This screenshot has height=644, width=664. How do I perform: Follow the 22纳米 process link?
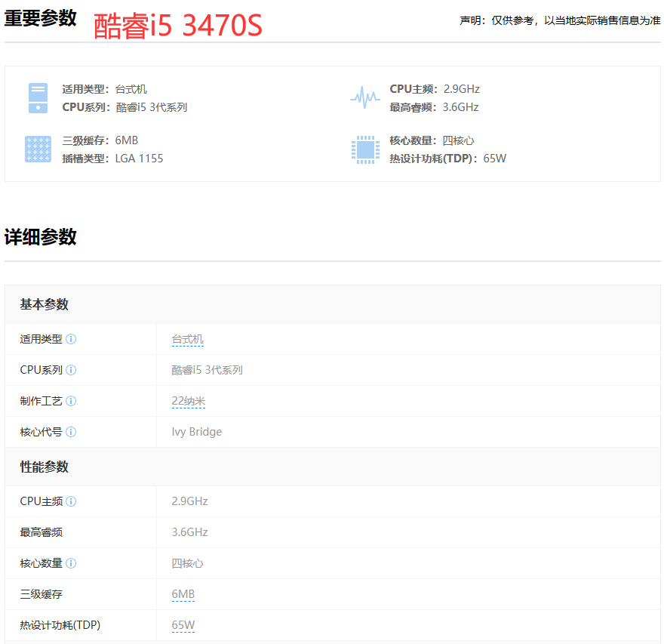pyautogui.click(x=189, y=401)
